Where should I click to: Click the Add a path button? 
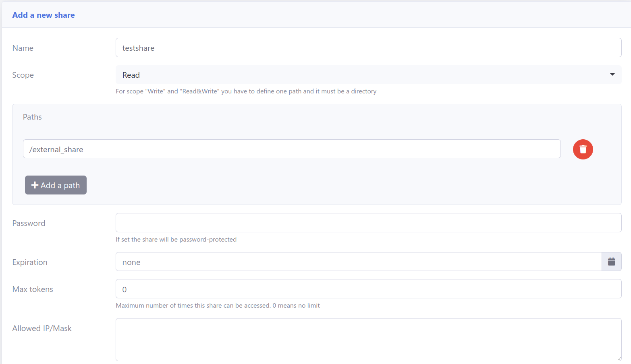coord(56,185)
